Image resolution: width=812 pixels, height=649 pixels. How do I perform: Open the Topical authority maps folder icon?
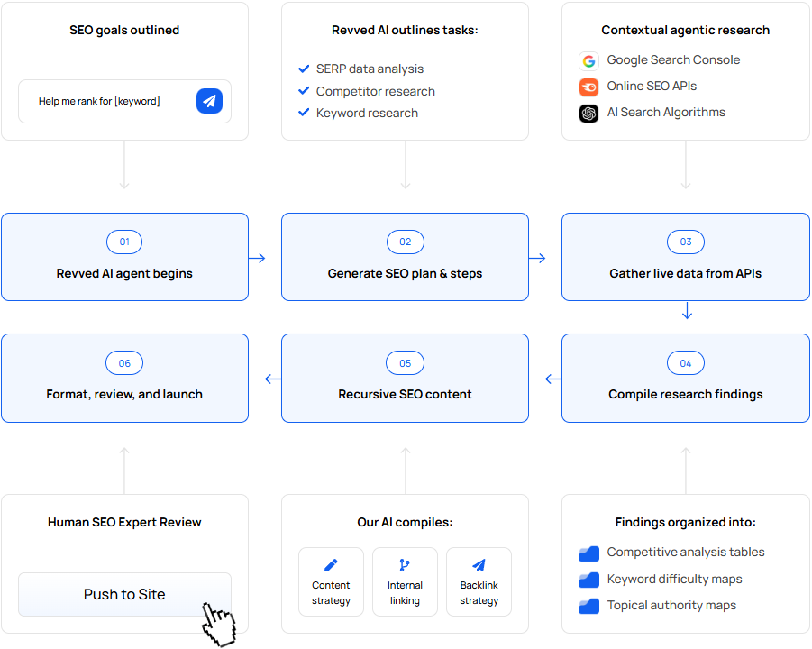pos(588,606)
